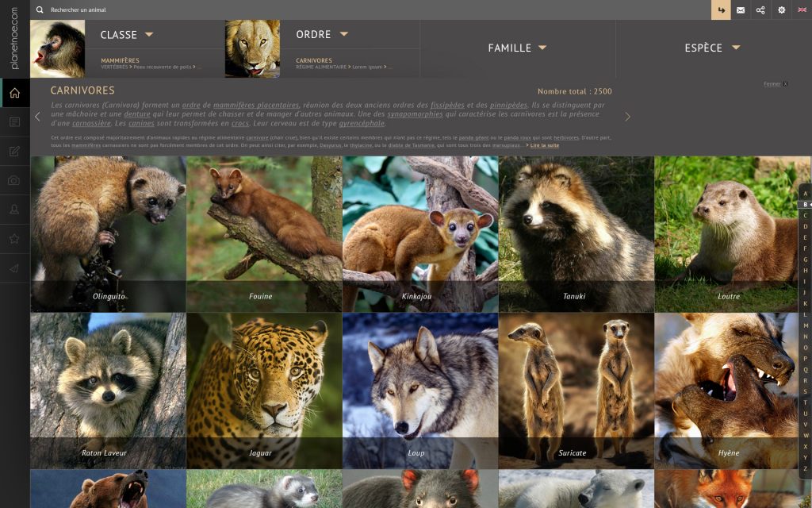Open the roaring bear card in bottom row
This screenshot has height=508, width=812.
[x=108, y=489]
